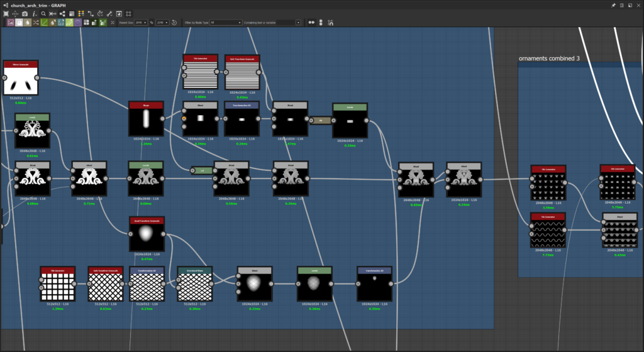Pin the graph panel with pushpin icon
644x352 pixels.
tap(614, 4)
